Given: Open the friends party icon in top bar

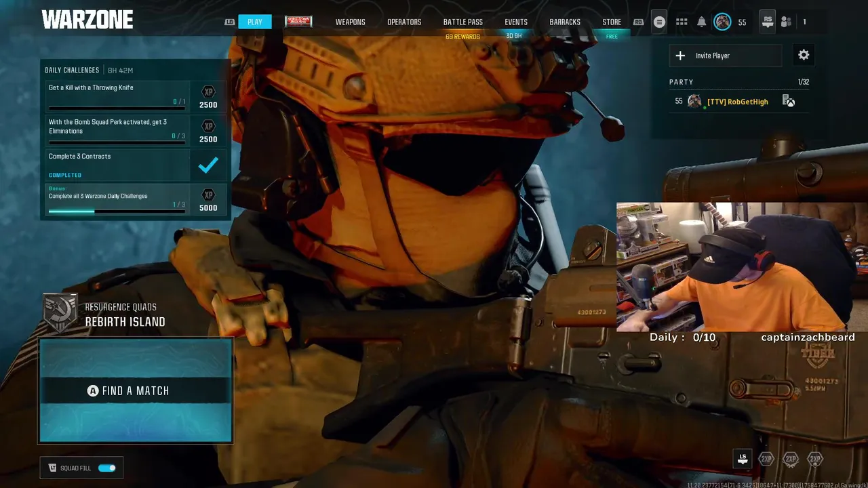Looking at the screenshot, I should [x=787, y=22].
